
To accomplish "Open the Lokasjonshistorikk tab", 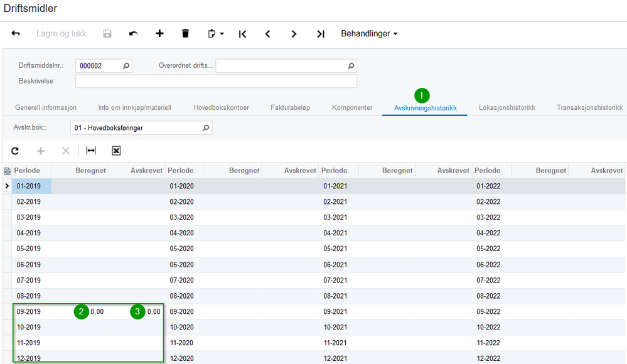I will click(506, 108).
